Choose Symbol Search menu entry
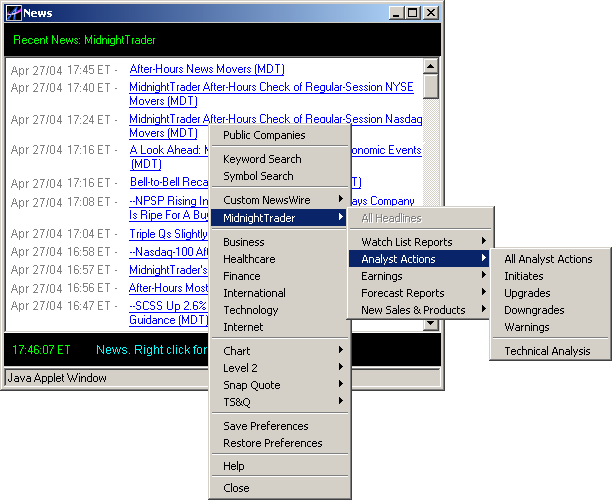The image size is (612, 500). tap(258, 176)
